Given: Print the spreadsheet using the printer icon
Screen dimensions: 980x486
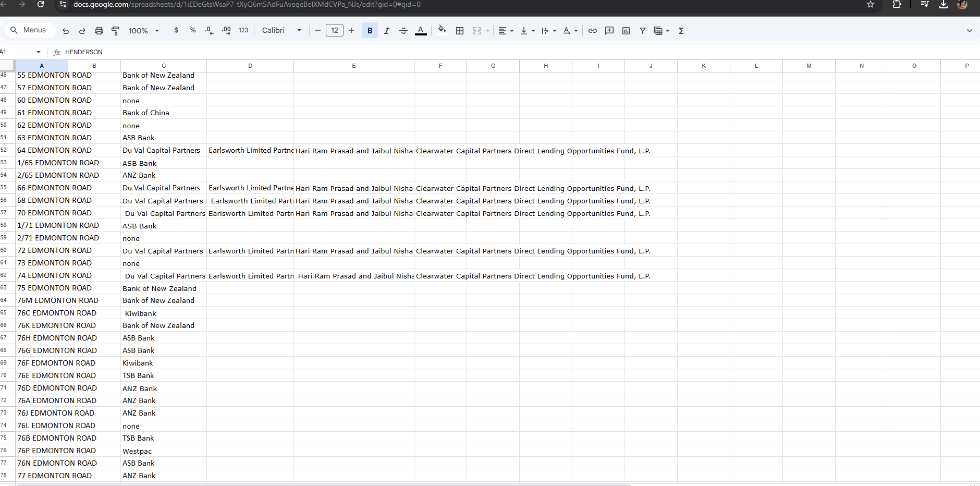Looking at the screenshot, I should coord(99,31).
